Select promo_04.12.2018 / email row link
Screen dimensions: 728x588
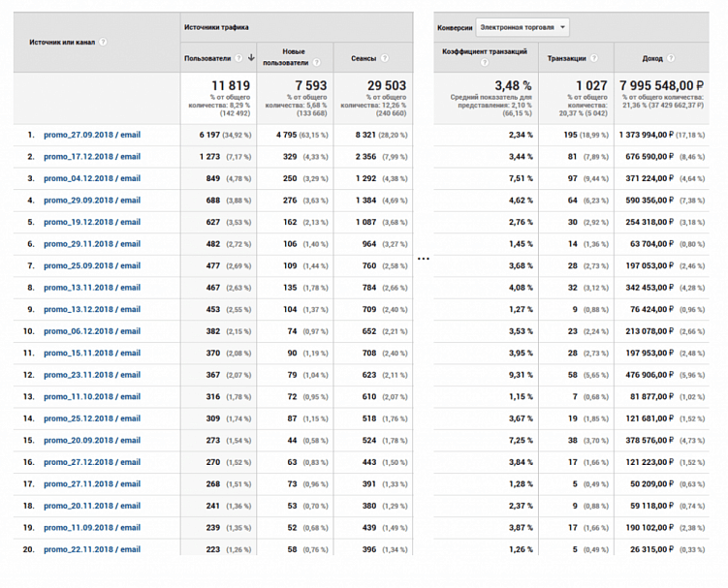point(92,178)
